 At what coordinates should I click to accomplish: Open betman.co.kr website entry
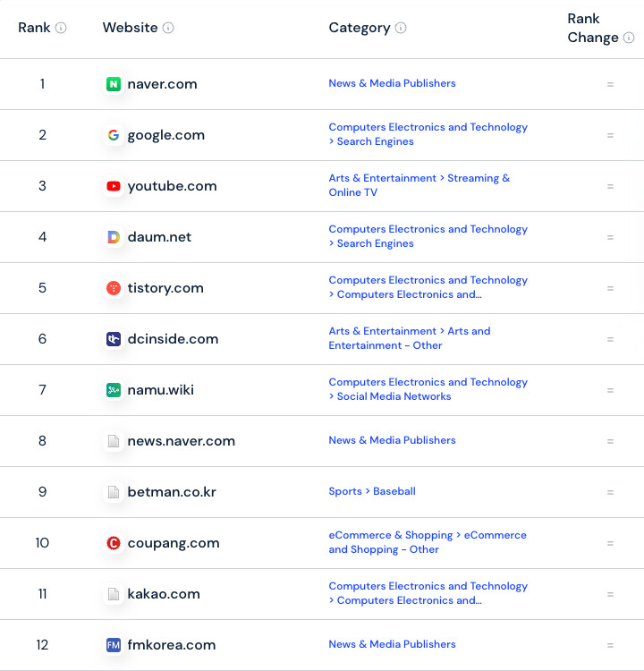172,492
